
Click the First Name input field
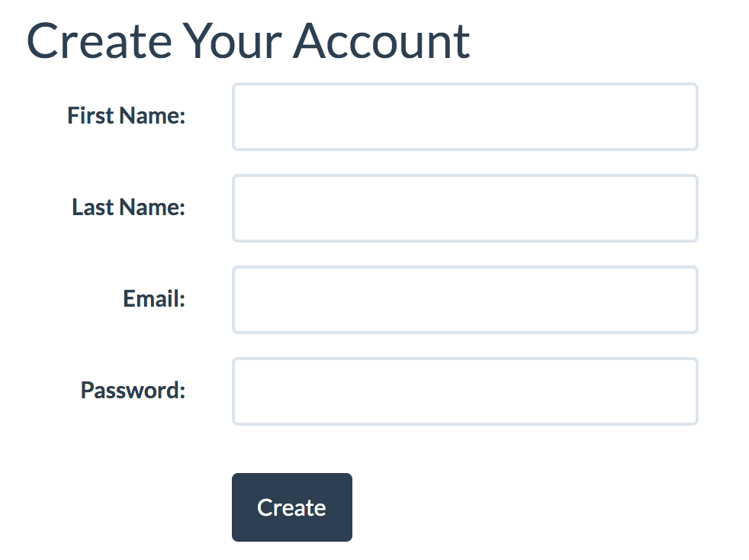pos(465,117)
